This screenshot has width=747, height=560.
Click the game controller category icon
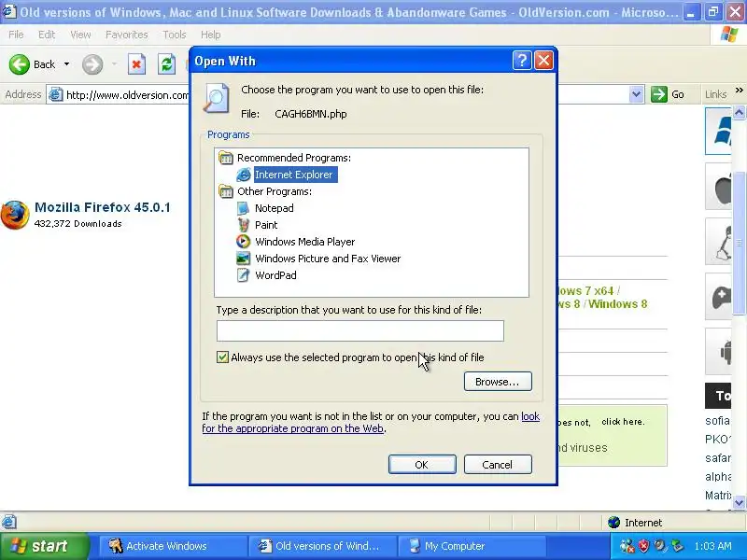click(x=718, y=297)
